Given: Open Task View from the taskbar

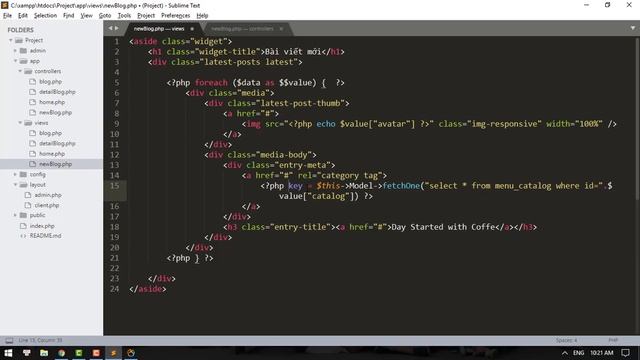Looking at the screenshot, I should 27,353.
